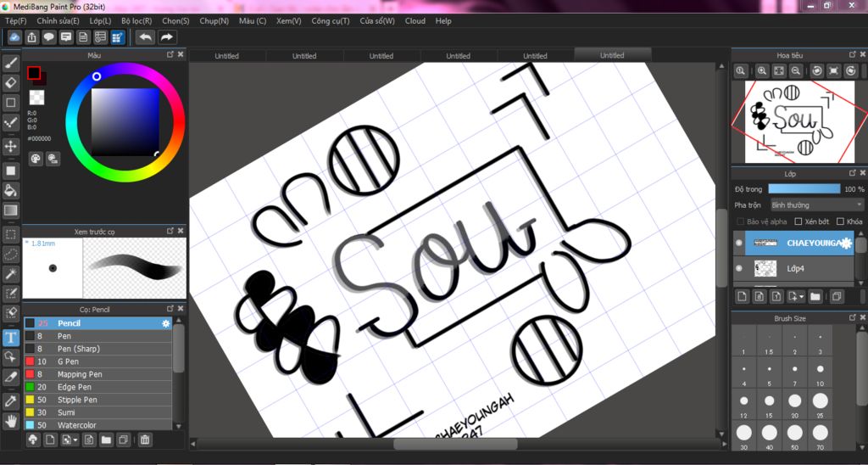Select the Eyedropper tool
Image resolution: width=868 pixels, height=465 pixels.
pos(10,401)
